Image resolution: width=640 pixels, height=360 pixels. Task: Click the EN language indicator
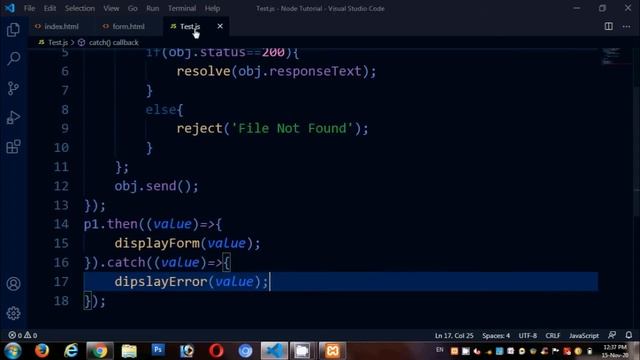(440, 350)
